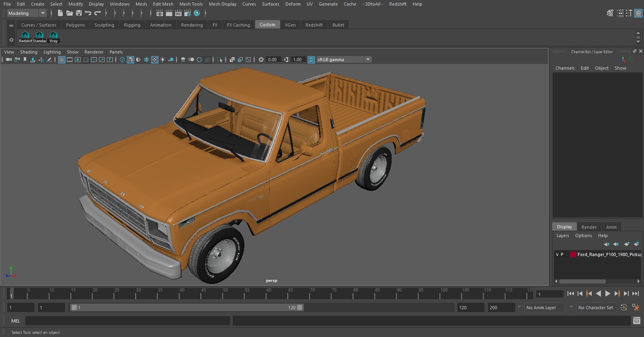Open a scene with the folder icon
The width and height of the screenshot is (644, 337).
pos(70,13)
